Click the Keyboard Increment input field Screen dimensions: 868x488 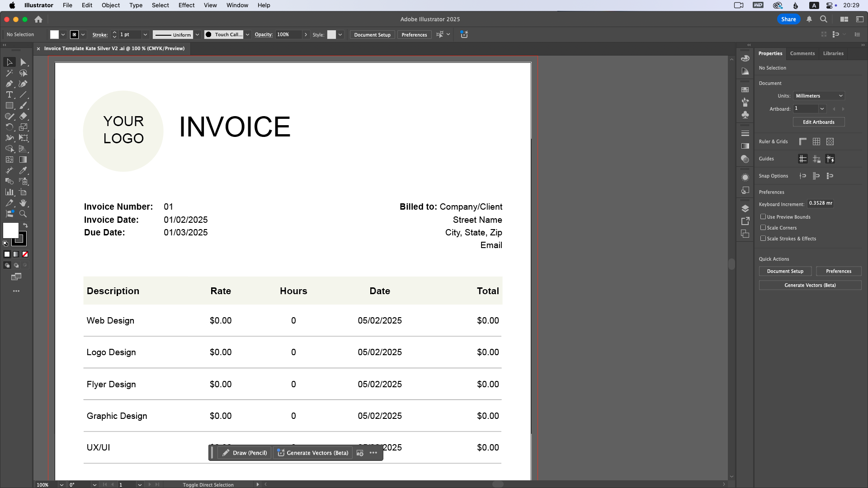click(x=821, y=203)
